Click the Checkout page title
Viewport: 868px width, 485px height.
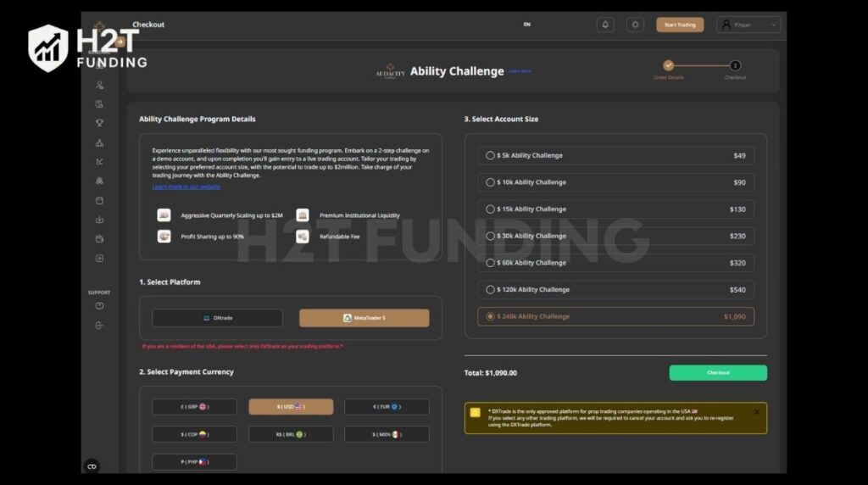(x=148, y=25)
